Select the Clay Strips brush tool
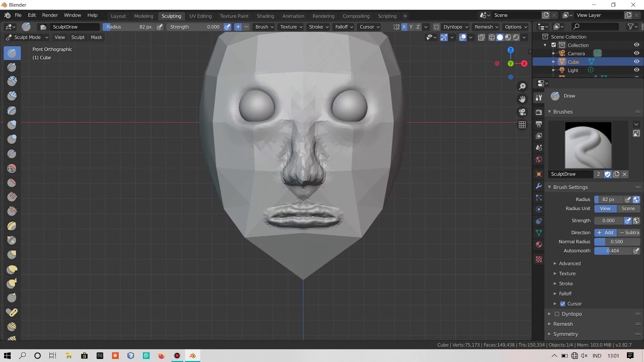 [12, 96]
